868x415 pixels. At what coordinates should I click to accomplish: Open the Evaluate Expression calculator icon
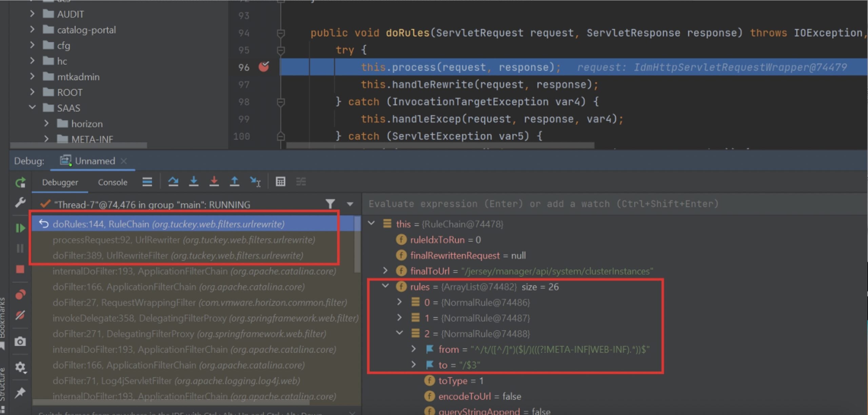tap(280, 182)
